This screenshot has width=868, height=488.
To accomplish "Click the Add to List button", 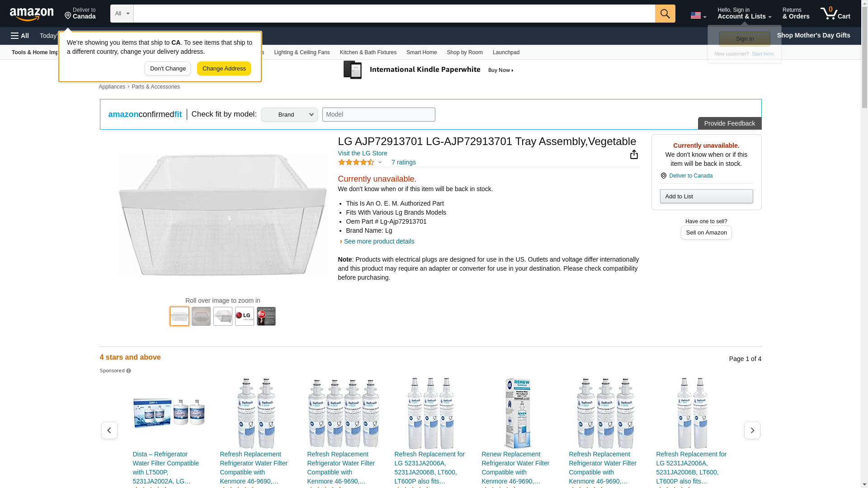I will click(706, 197).
